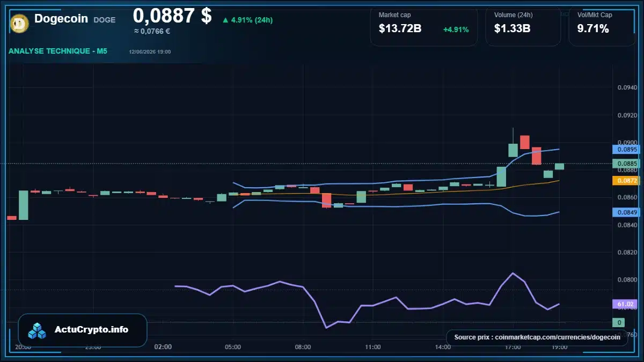This screenshot has height=362, width=644.
Task: Click the 0,0887 $ price value
Action: pos(172,16)
